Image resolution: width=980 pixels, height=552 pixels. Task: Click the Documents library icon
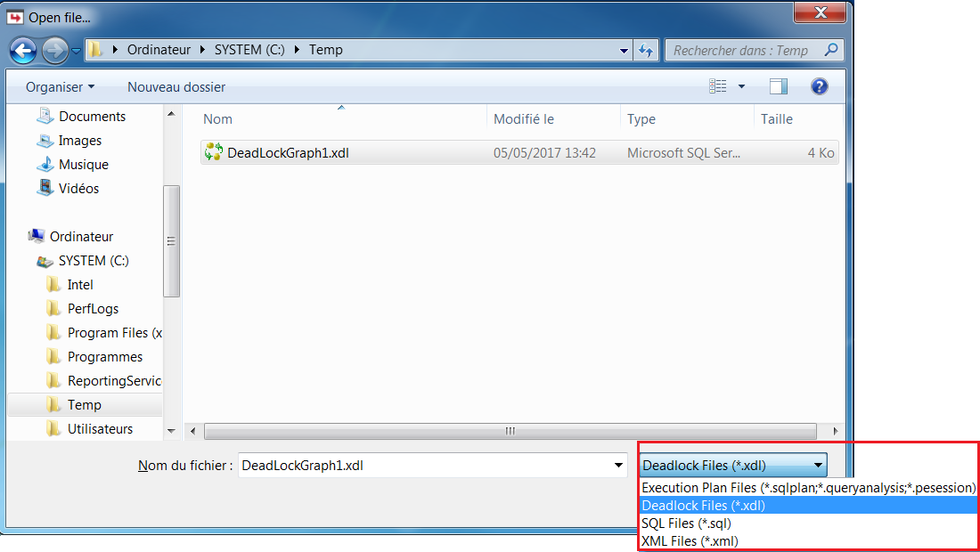45,116
